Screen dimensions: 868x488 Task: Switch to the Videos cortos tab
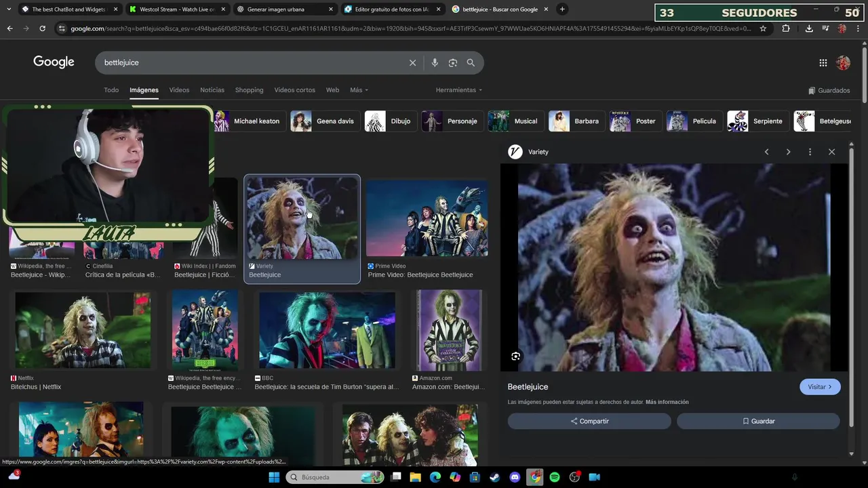point(294,90)
